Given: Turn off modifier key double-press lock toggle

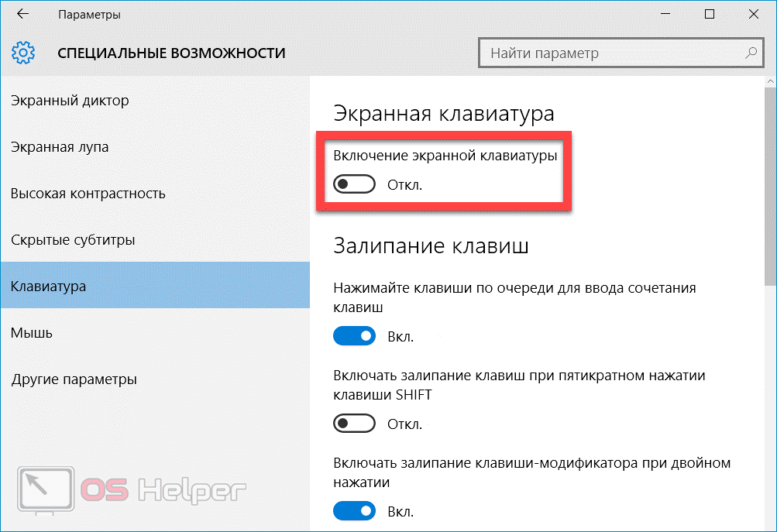Looking at the screenshot, I should tap(354, 512).
